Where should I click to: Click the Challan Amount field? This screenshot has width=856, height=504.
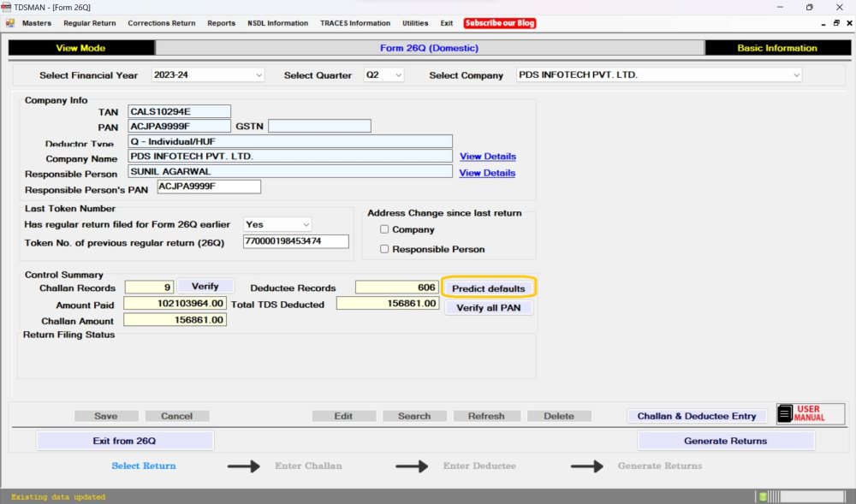(175, 320)
